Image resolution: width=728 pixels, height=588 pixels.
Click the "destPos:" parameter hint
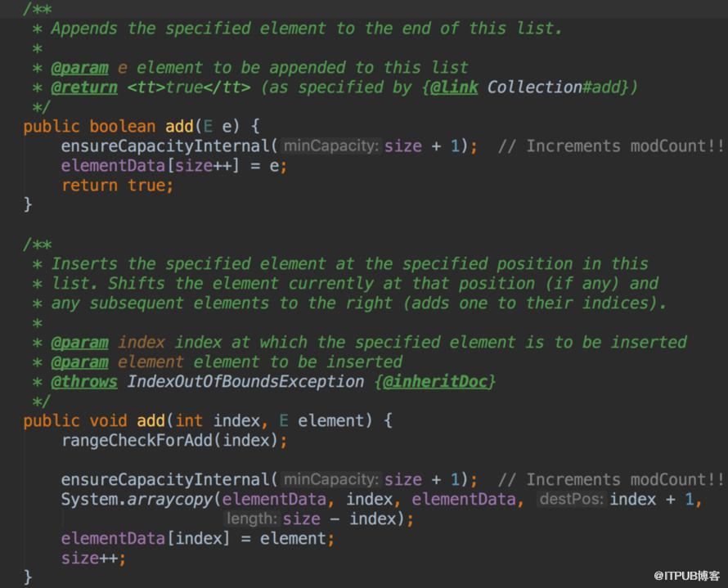click(572, 499)
